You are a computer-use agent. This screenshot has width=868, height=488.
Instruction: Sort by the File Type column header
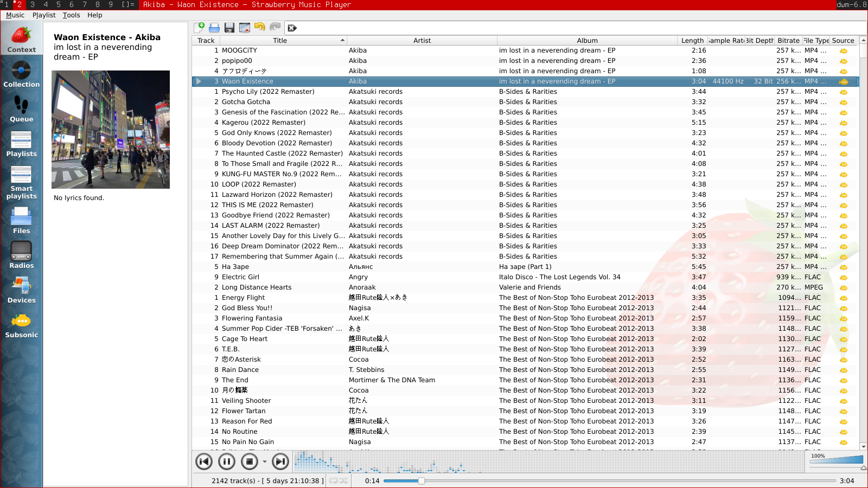(x=816, y=41)
